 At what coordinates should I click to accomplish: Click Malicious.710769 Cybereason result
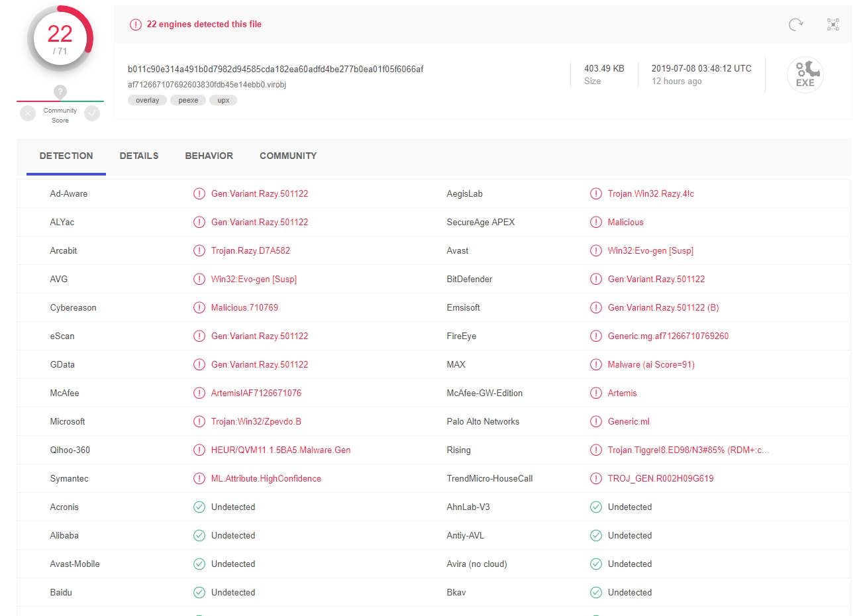[244, 307]
